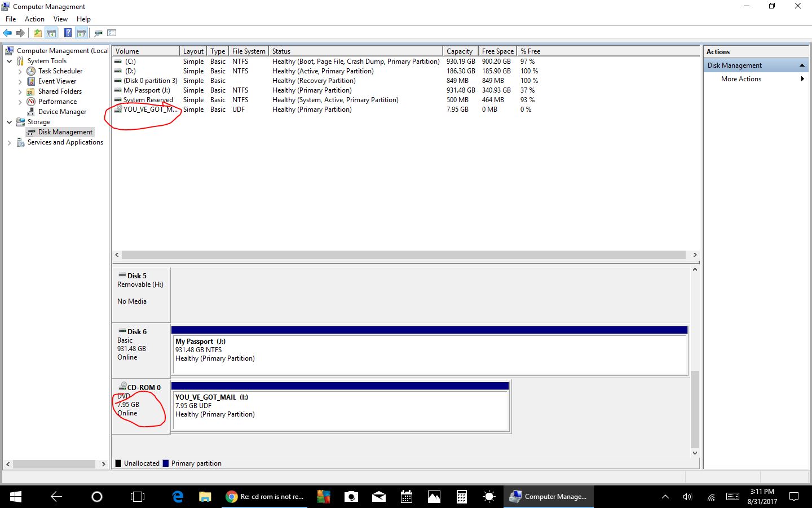This screenshot has height=508, width=812.
Task: Collapse the Disk Management actions panel
Action: 802,65
